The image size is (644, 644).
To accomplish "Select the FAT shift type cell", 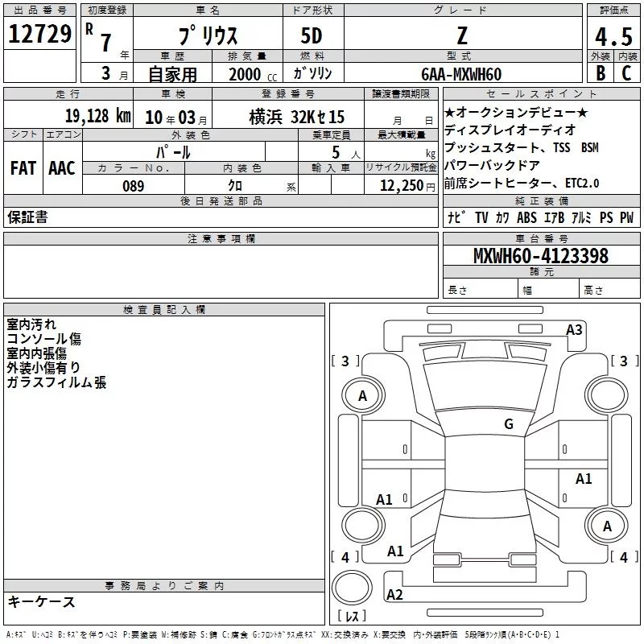I will (23, 168).
